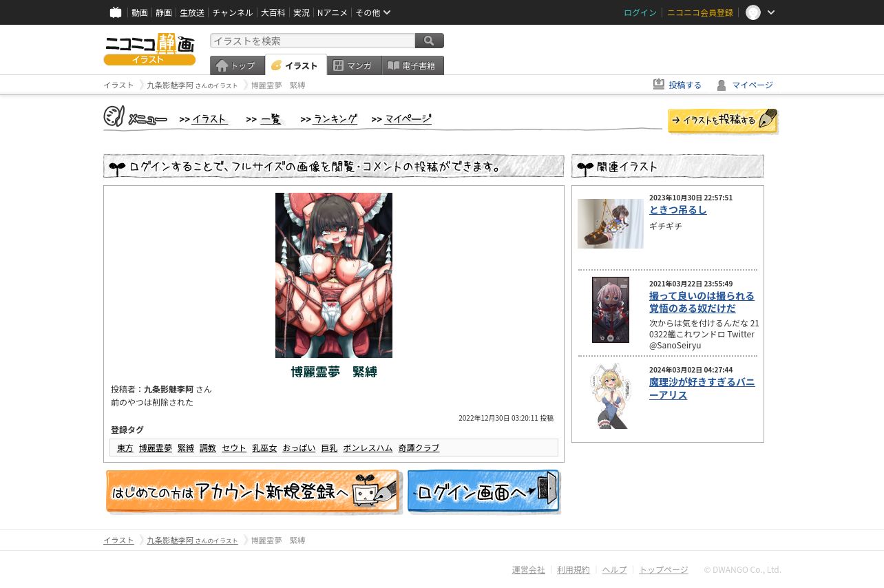Click the マイページ person icon

point(722,85)
